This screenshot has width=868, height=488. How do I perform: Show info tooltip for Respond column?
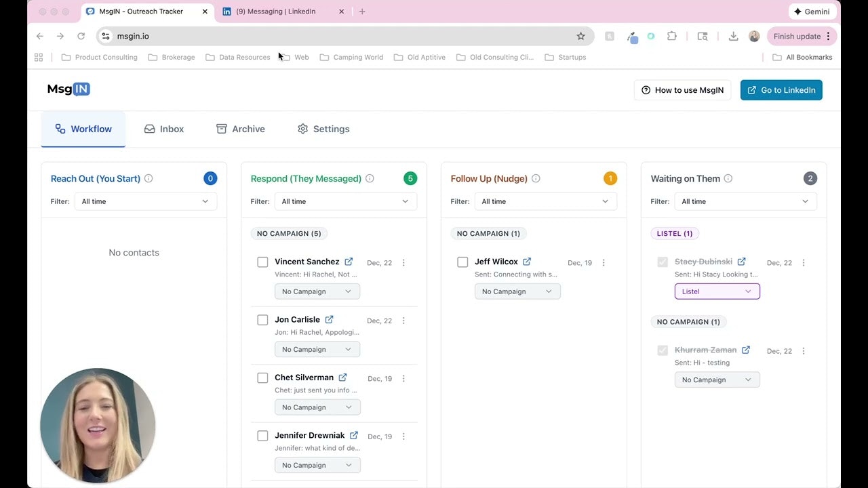click(x=370, y=179)
